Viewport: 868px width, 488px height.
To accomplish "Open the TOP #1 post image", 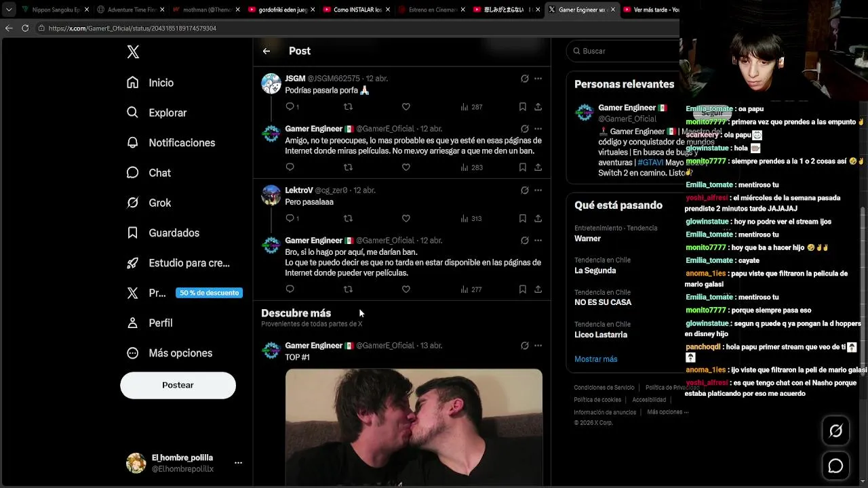I will (x=414, y=427).
